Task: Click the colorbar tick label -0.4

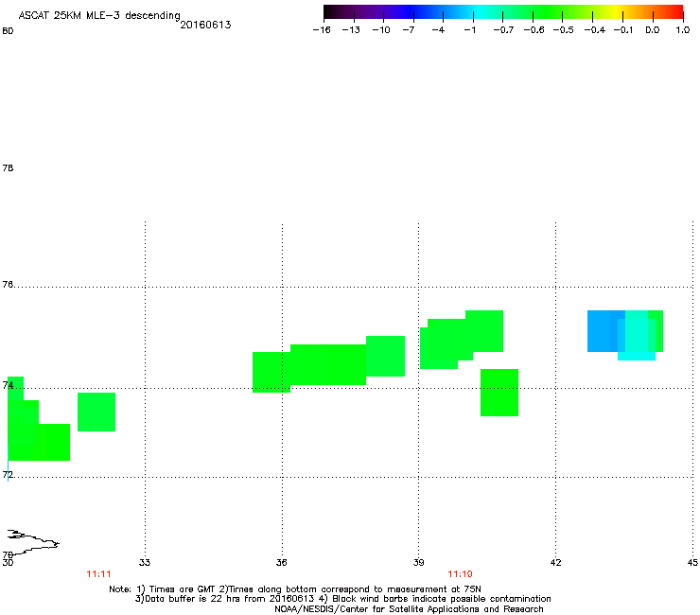Action: tap(595, 30)
